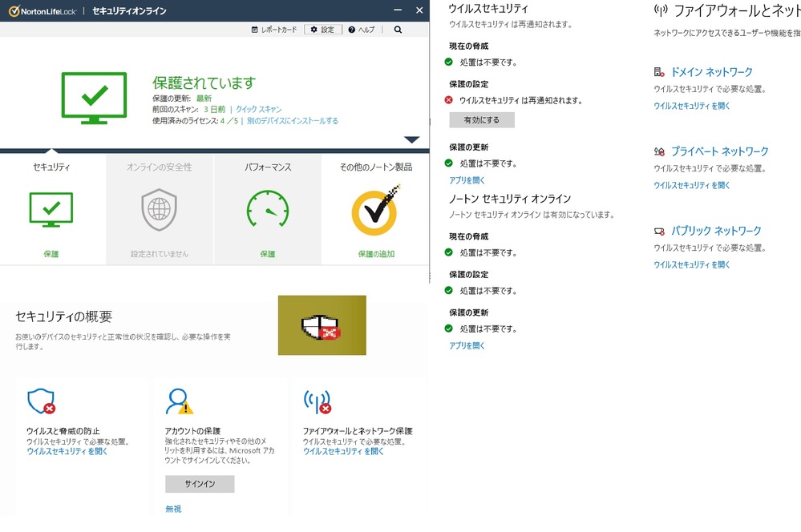Click the アカウントの保護 heading
This screenshot has width=801, height=532.
pyautogui.click(x=192, y=431)
